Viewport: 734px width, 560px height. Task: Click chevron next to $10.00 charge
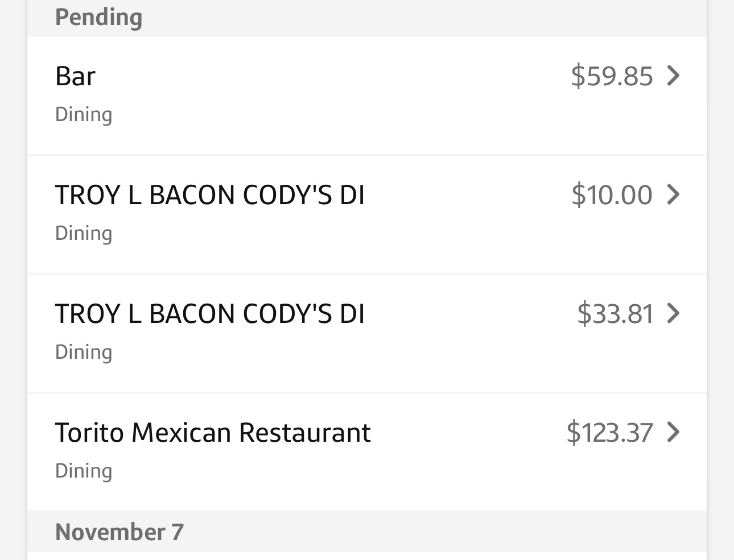coord(673,194)
